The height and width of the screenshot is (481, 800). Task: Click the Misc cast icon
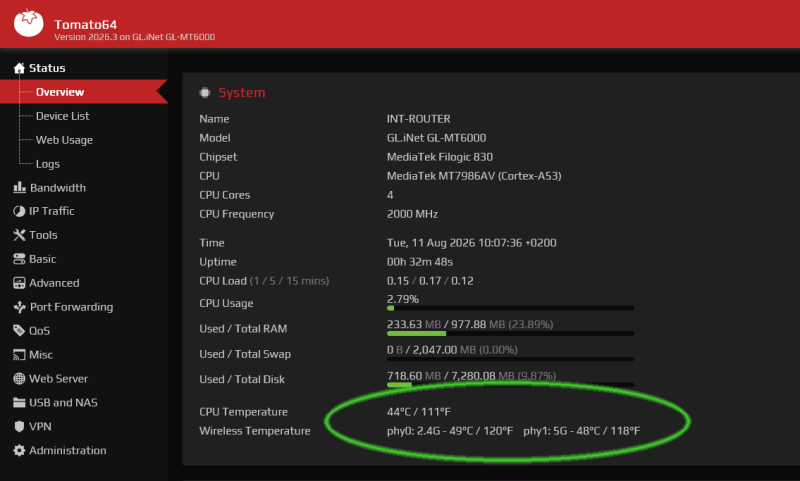[19, 355]
